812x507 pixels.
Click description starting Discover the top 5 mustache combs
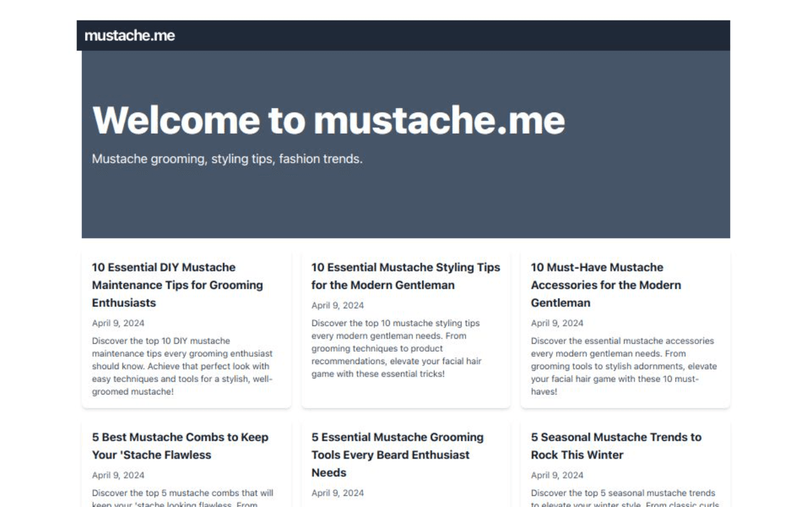click(183, 498)
